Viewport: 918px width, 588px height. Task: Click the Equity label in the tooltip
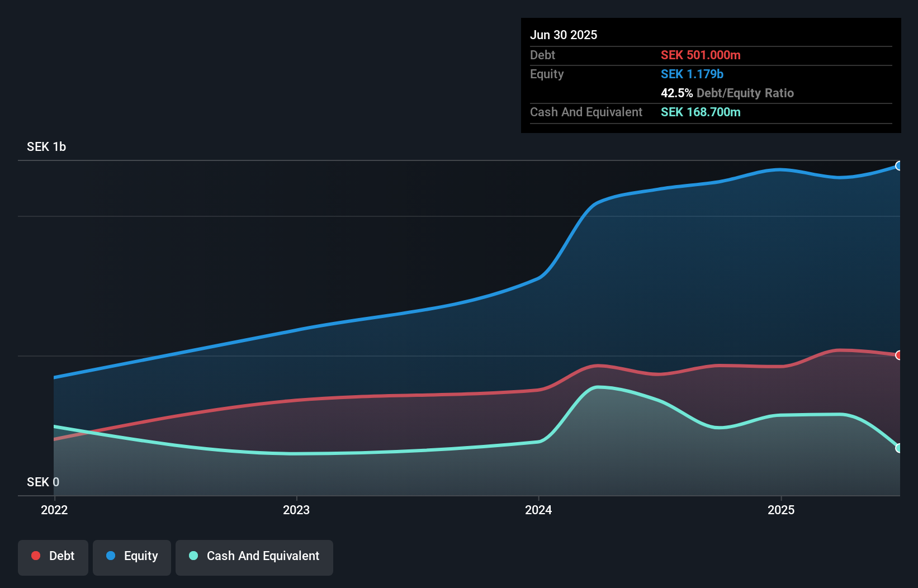[x=547, y=74]
